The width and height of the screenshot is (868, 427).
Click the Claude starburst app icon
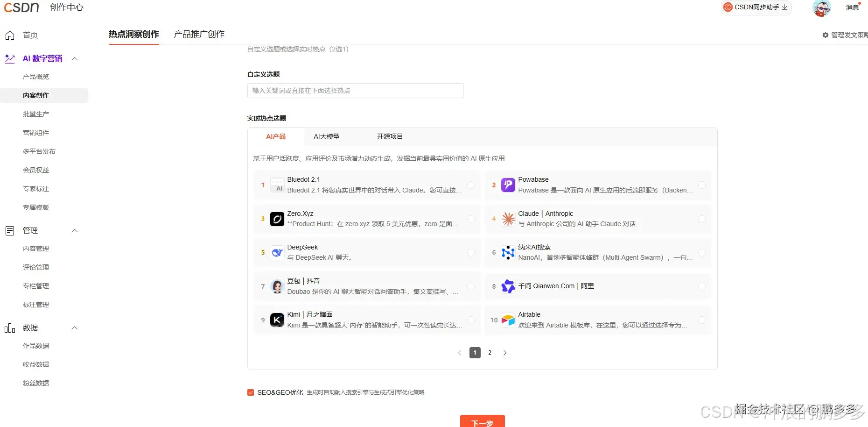point(508,219)
